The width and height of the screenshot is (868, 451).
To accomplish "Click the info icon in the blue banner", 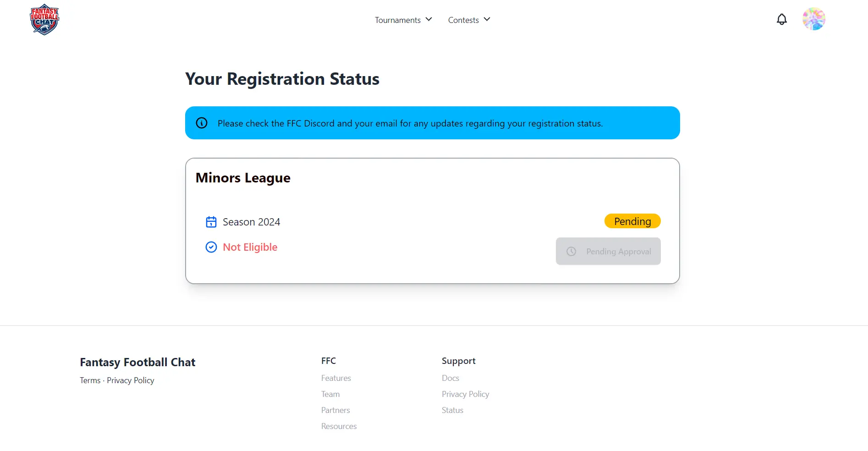I will (x=202, y=123).
